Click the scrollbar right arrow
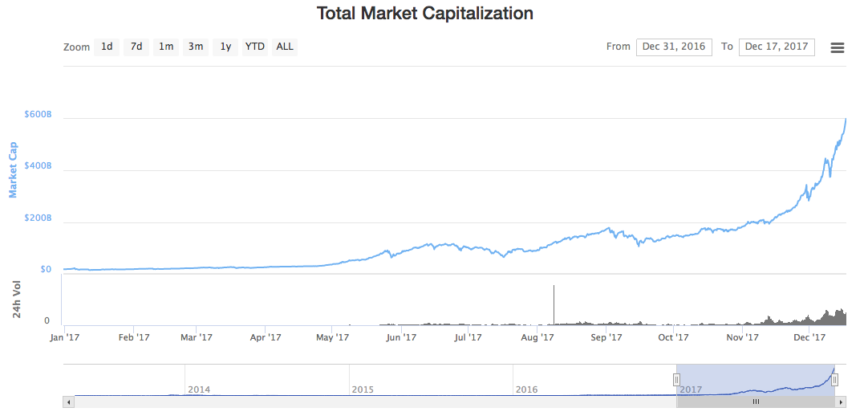The image size is (868, 420). coord(841,402)
